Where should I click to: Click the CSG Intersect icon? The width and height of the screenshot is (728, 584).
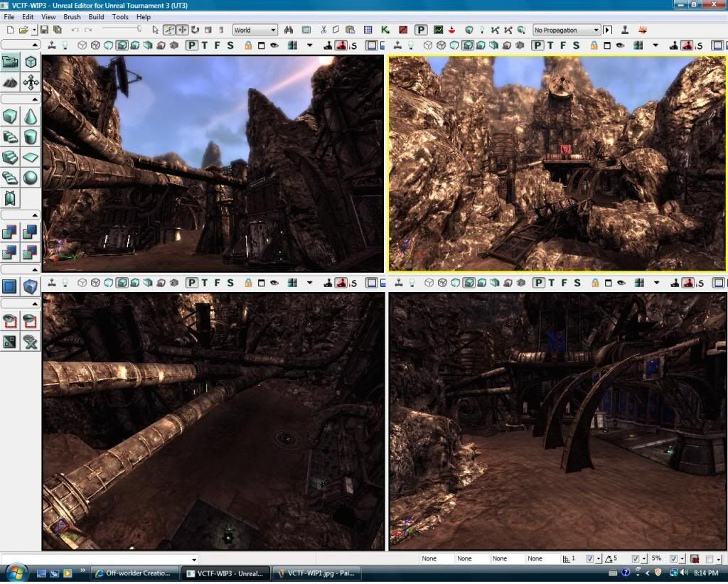point(10,253)
